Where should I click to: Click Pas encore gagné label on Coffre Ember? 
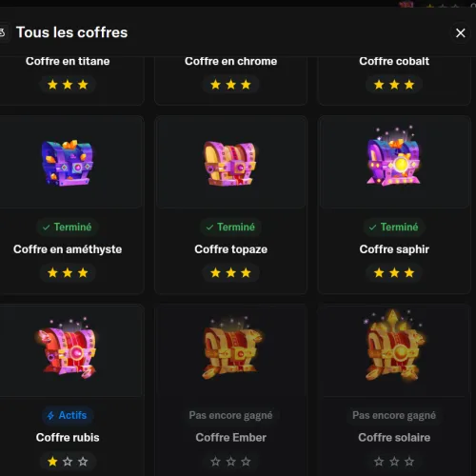pos(230,415)
